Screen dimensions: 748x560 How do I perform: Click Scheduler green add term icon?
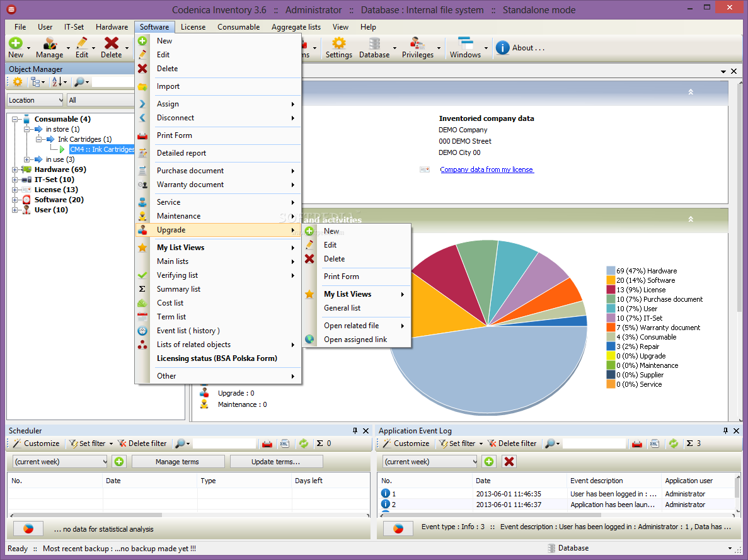[x=119, y=461]
